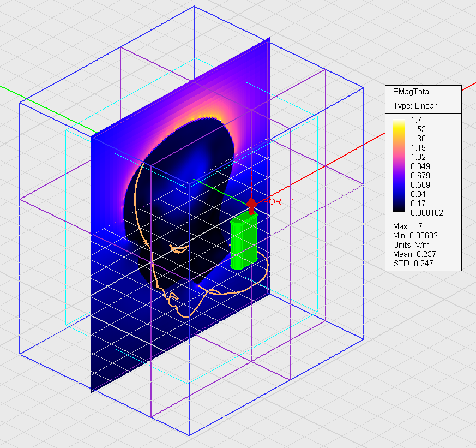Select the Max: 1.7 statistic
The height and width of the screenshot is (448, 476).
pyautogui.click(x=408, y=226)
